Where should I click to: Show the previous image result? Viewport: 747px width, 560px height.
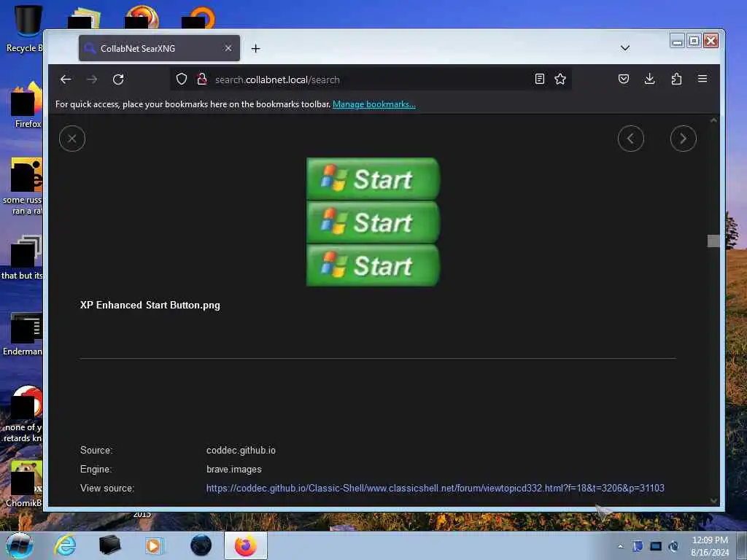click(631, 139)
